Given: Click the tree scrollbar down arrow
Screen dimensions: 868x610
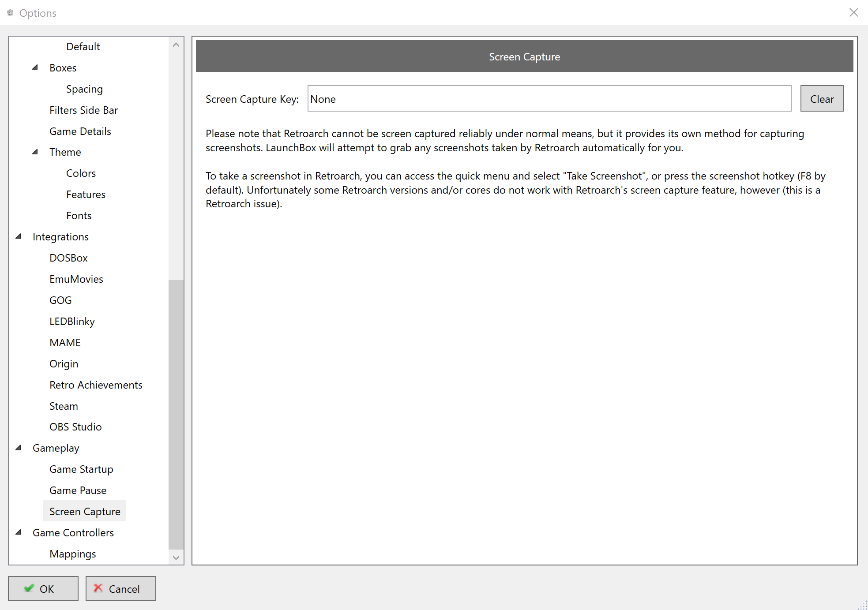Looking at the screenshot, I should tap(176, 557).
